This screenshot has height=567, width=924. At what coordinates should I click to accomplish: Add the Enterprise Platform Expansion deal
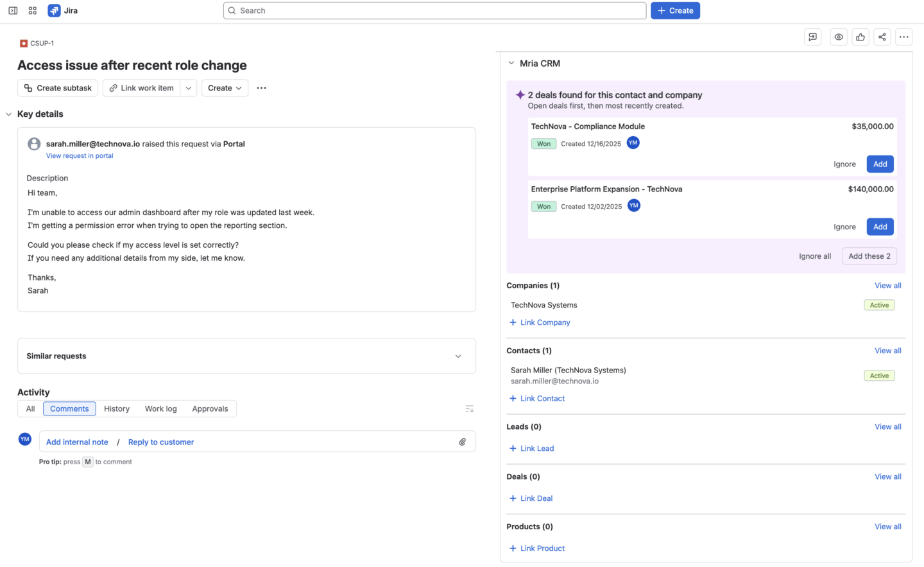coord(880,227)
